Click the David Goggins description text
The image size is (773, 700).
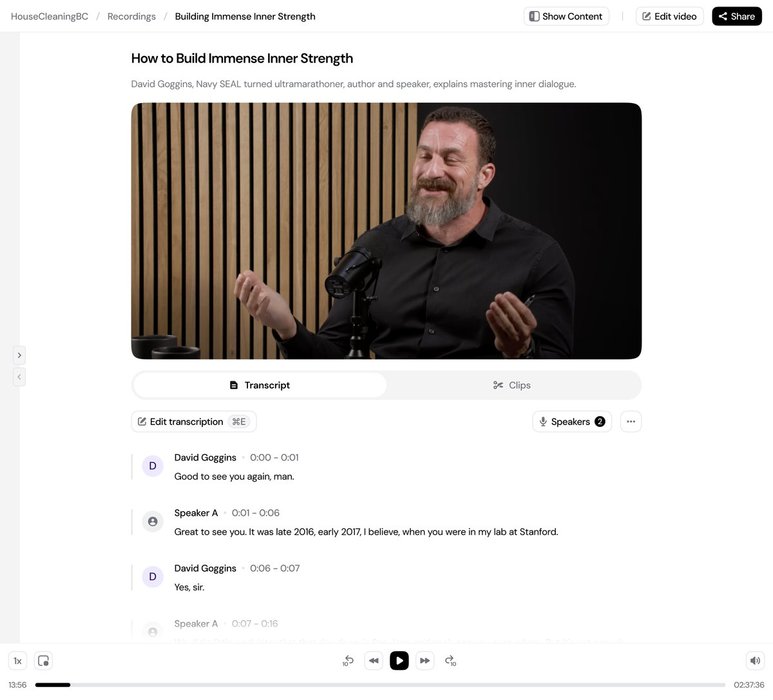(353, 84)
